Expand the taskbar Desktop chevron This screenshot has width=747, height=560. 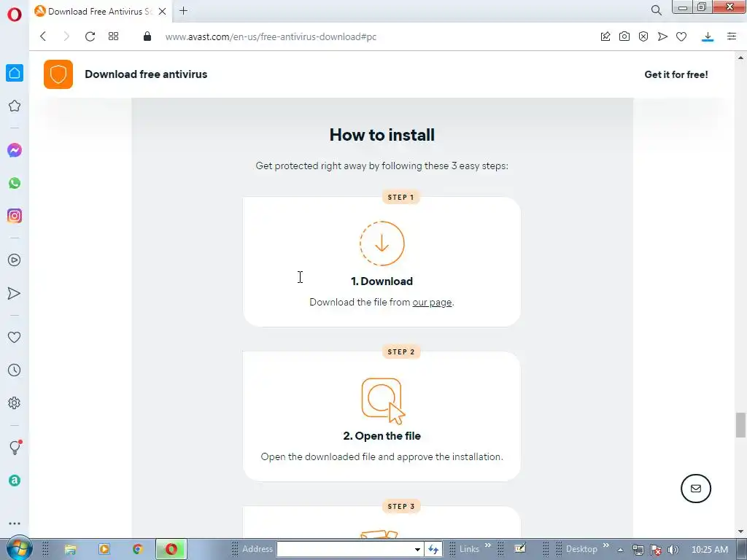click(x=606, y=545)
